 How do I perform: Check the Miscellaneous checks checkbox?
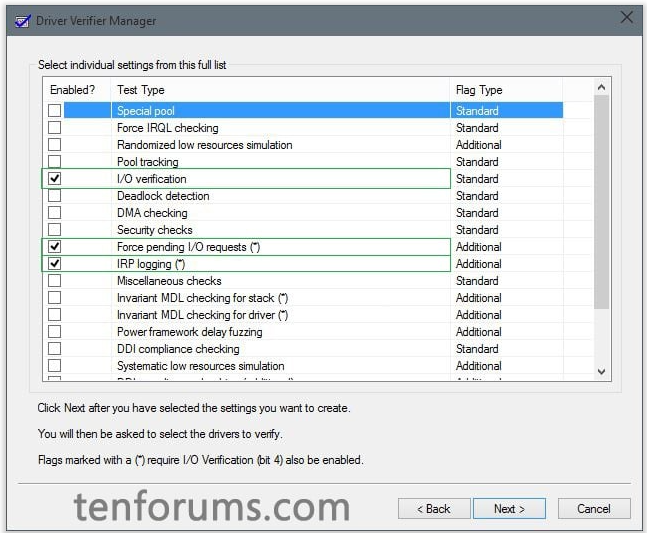54,281
